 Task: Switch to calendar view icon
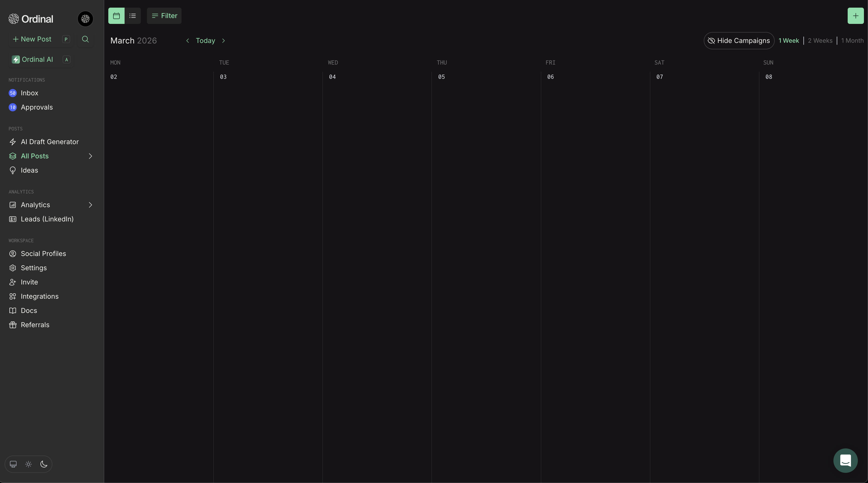click(x=116, y=16)
